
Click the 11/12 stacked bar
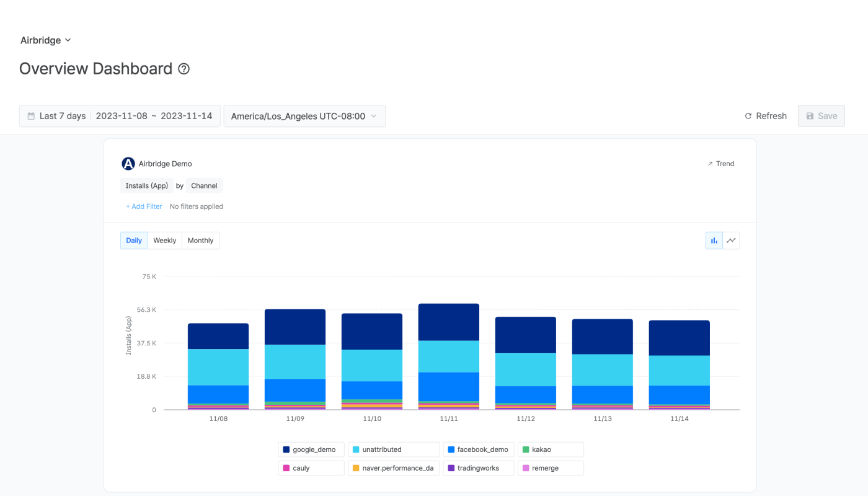pos(526,363)
